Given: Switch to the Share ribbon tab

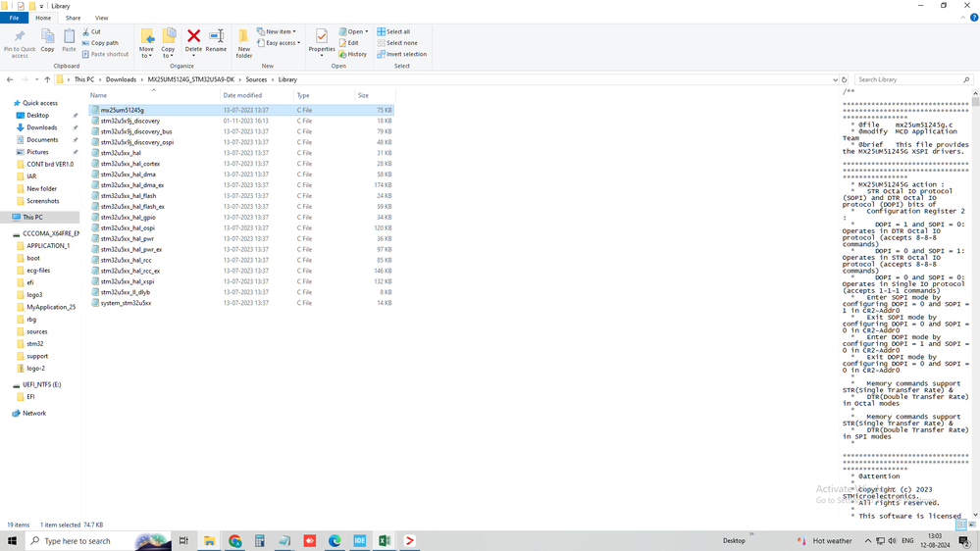Looking at the screenshot, I should tap(73, 18).
